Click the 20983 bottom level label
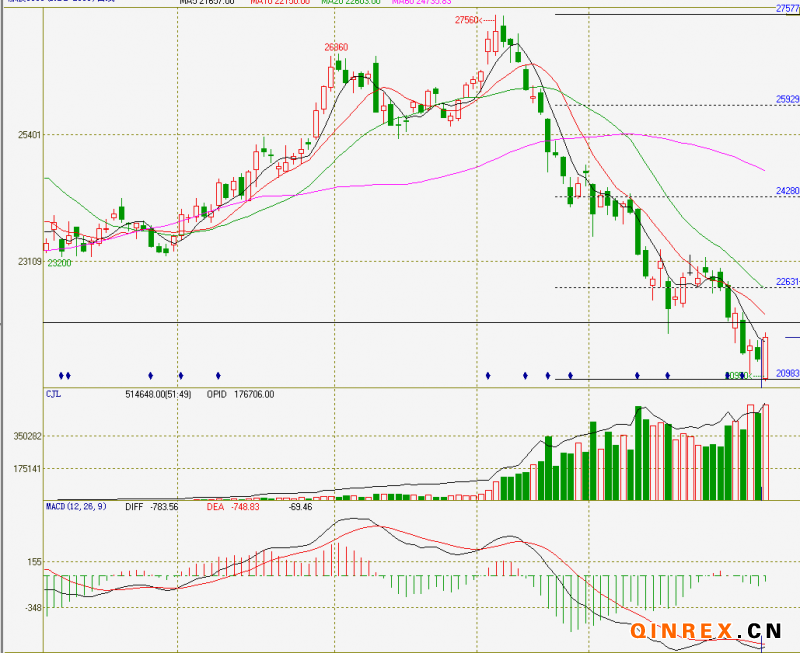Image resolution: width=800 pixels, height=653 pixels. point(787,373)
